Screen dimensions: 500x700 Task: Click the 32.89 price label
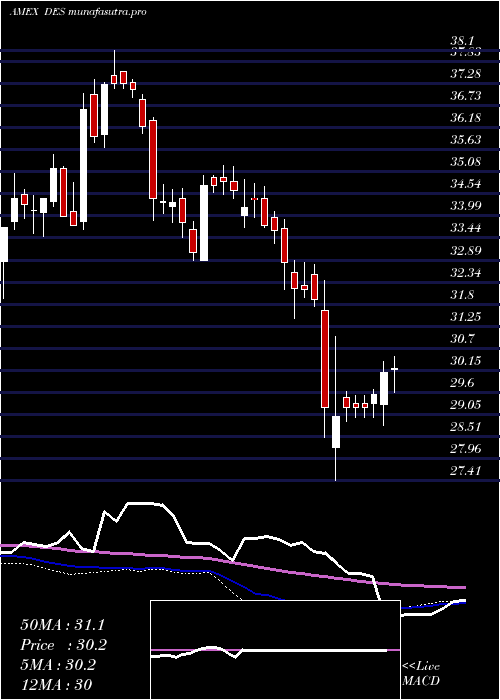click(465, 250)
